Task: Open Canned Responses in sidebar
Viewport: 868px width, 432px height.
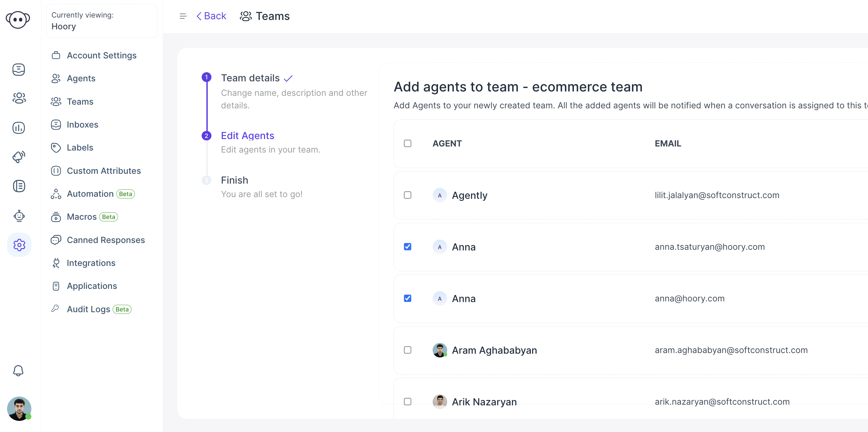Action: click(106, 239)
